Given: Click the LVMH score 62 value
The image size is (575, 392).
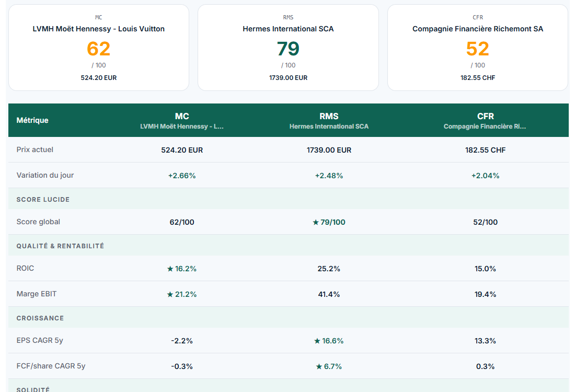Looking at the screenshot, I should pyautogui.click(x=99, y=49).
